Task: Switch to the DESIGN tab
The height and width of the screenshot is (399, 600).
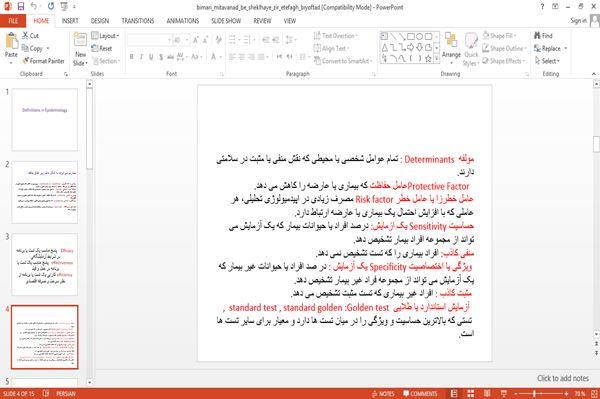Action: [100, 21]
